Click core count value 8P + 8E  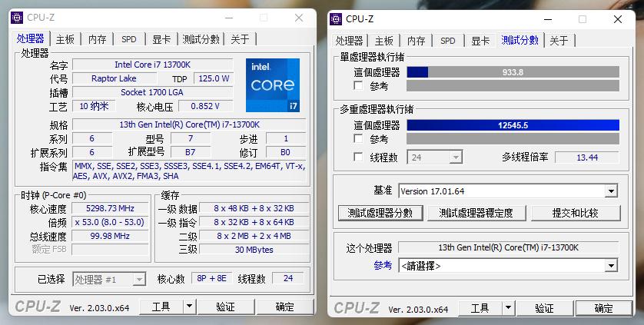pos(211,278)
